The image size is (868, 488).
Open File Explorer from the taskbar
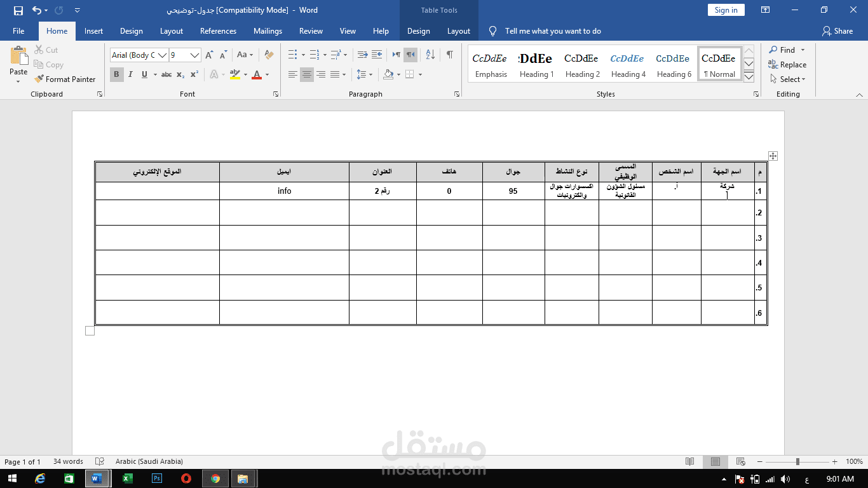point(242,478)
